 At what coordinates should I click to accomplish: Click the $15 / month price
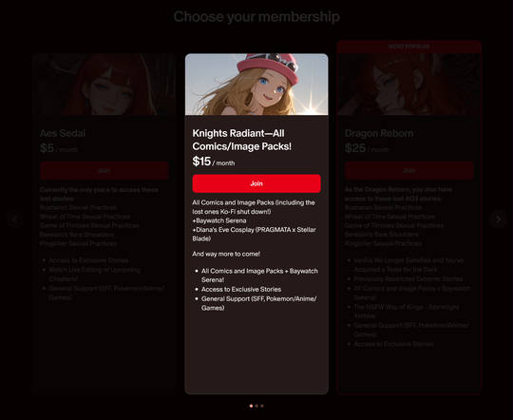214,162
